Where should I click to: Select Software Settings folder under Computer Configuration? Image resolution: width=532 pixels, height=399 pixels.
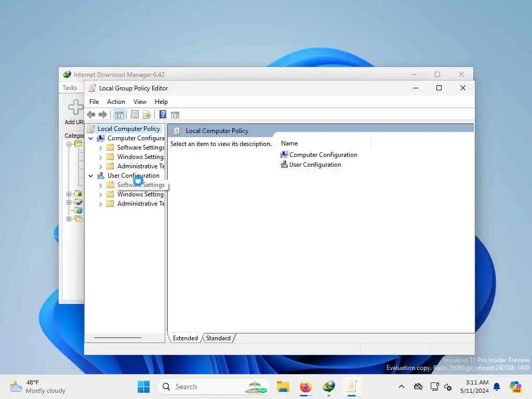tap(140, 148)
